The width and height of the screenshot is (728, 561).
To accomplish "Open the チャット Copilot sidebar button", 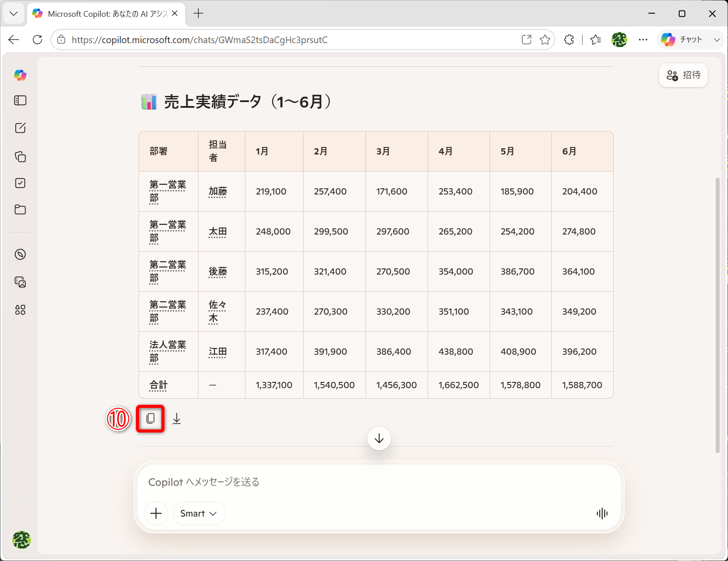I will pos(682,40).
